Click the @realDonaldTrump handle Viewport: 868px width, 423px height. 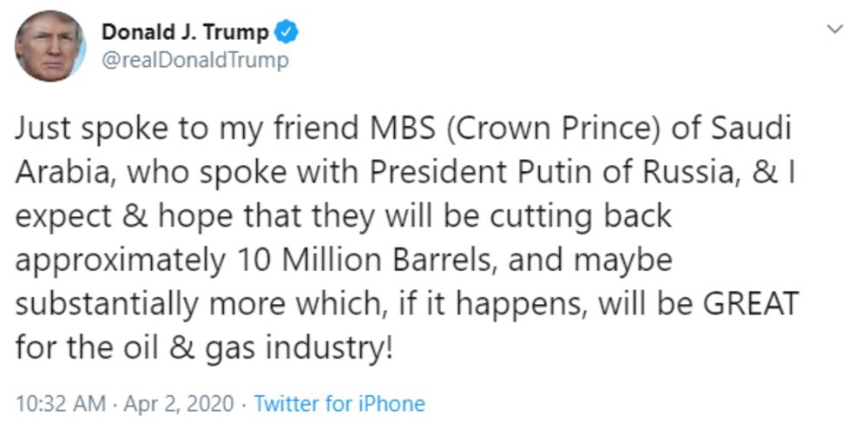coord(194,60)
